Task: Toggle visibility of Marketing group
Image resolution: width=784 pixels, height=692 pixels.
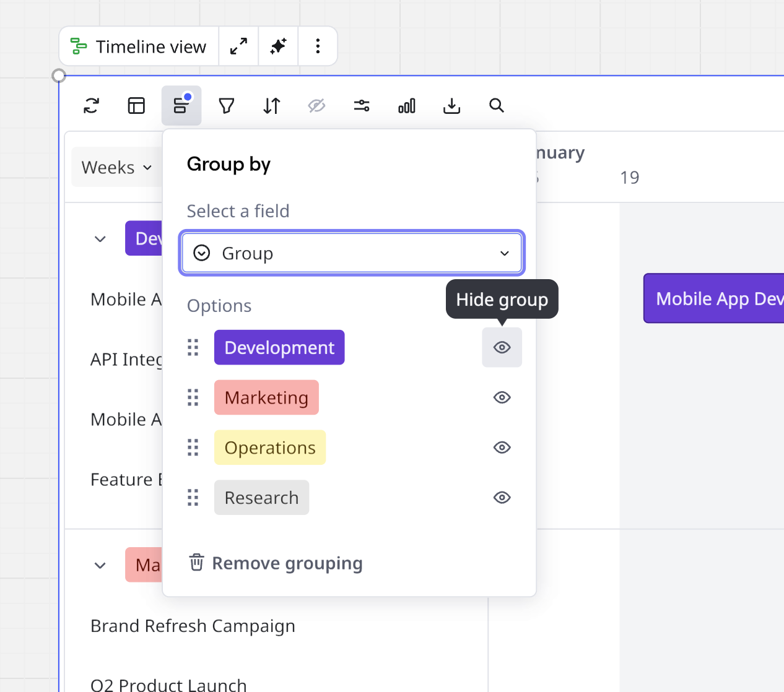Action: tap(502, 397)
